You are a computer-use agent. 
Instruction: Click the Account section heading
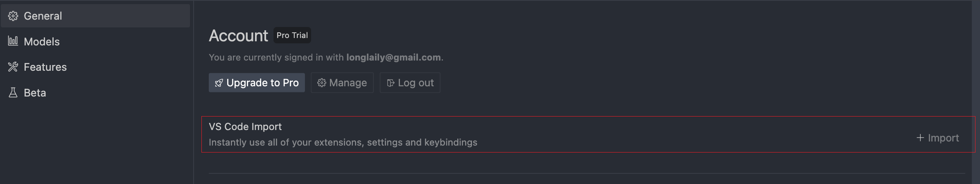(x=238, y=36)
